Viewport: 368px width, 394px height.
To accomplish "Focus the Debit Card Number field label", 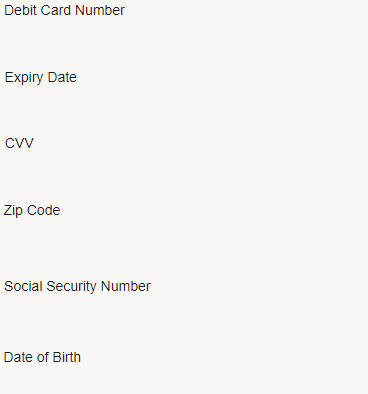I will point(64,10).
